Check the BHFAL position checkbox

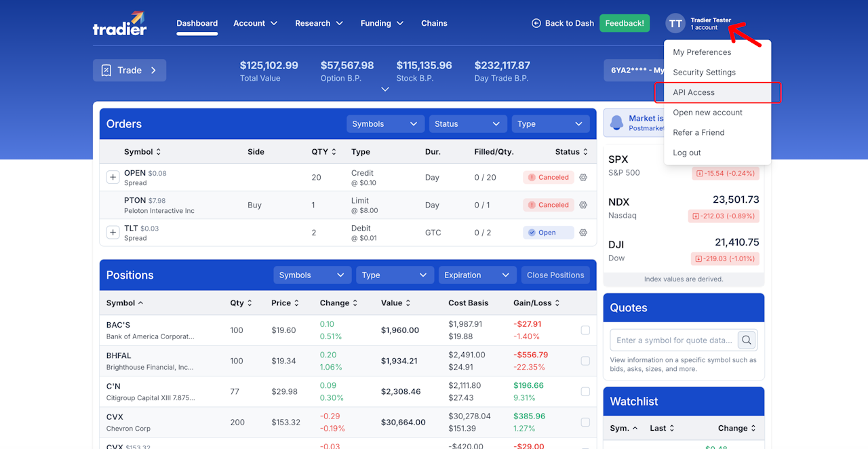(585, 361)
